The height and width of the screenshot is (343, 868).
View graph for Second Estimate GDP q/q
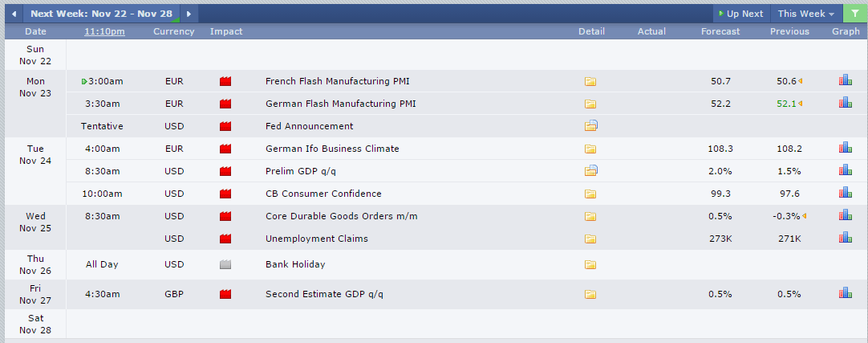coord(845,292)
